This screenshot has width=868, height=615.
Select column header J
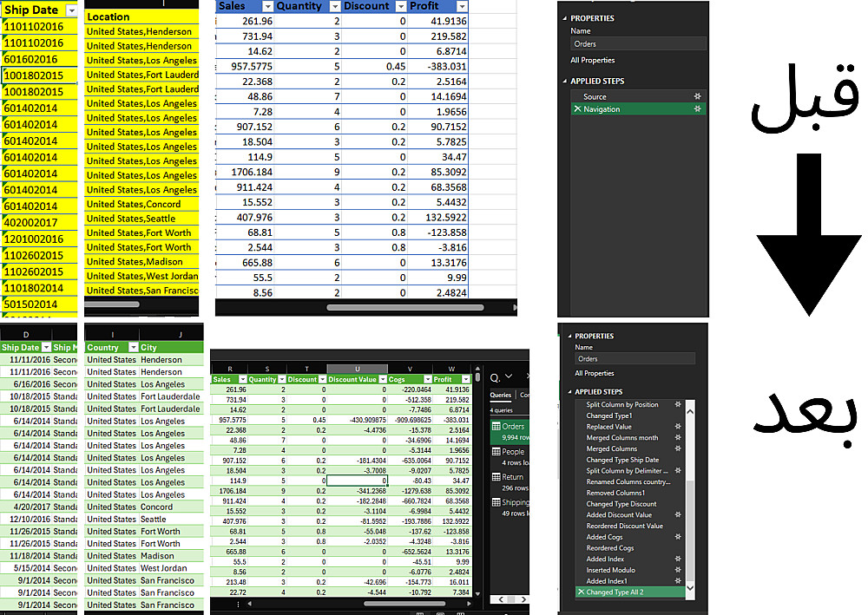(181, 335)
